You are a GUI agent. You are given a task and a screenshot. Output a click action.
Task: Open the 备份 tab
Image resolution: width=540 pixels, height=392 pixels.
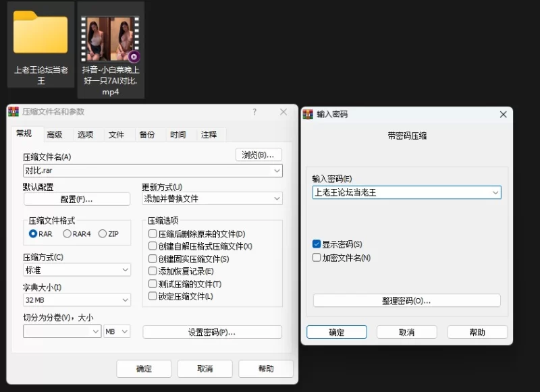tap(147, 135)
